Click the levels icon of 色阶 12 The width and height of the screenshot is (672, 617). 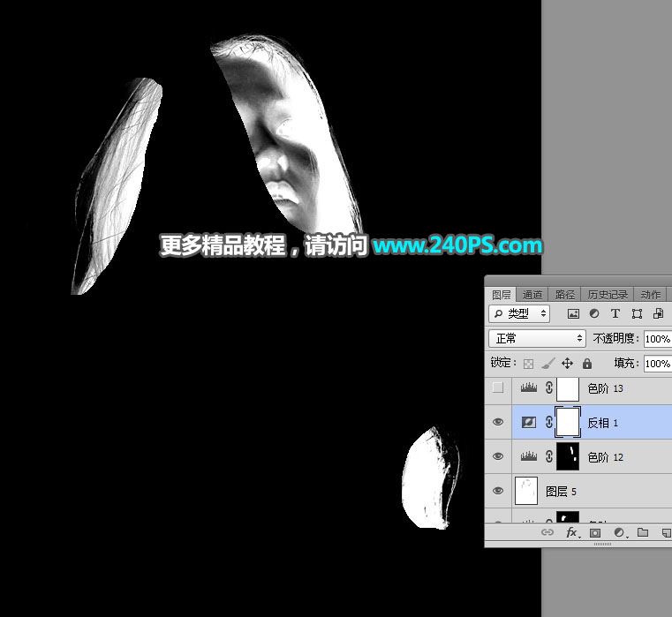coord(528,456)
